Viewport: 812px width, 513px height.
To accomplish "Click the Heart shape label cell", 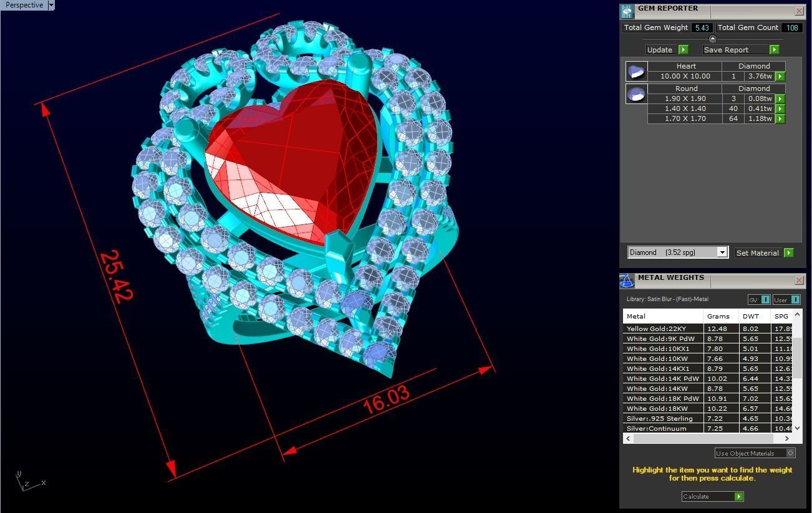I will click(685, 66).
